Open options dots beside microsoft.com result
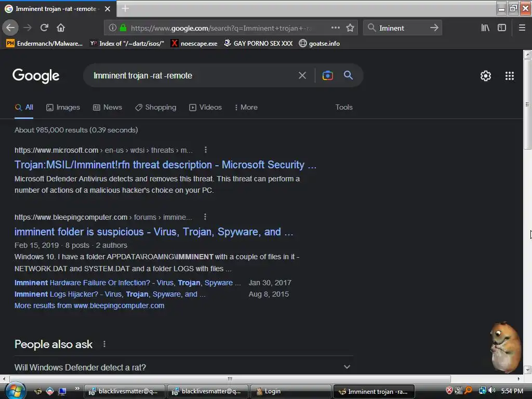The image size is (532, 399). click(206, 150)
